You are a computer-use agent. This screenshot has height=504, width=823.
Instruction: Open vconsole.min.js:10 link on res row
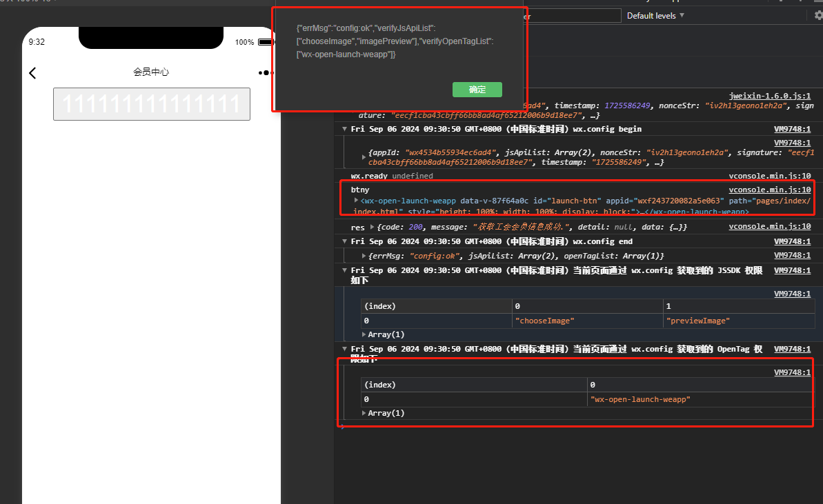tap(769, 227)
